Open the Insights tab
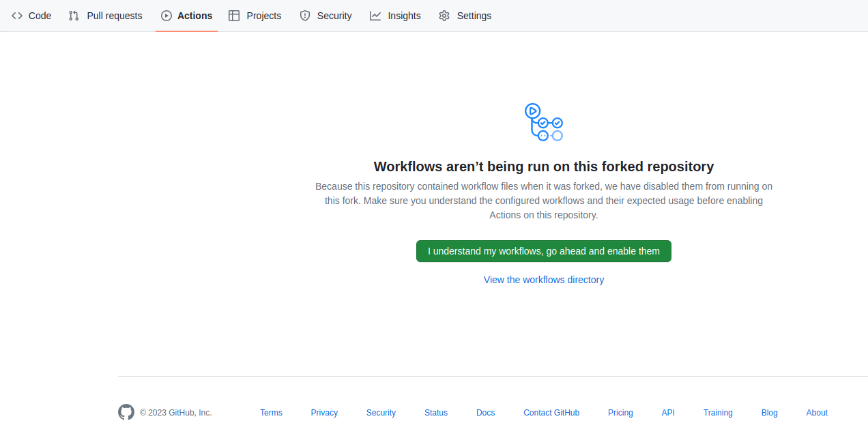The height and width of the screenshot is (436, 868). [x=395, y=16]
